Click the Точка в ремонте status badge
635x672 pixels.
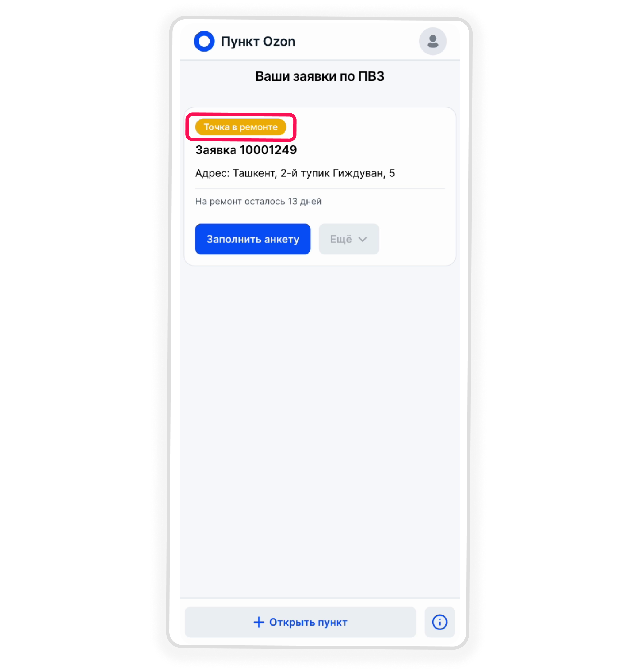tap(241, 127)
